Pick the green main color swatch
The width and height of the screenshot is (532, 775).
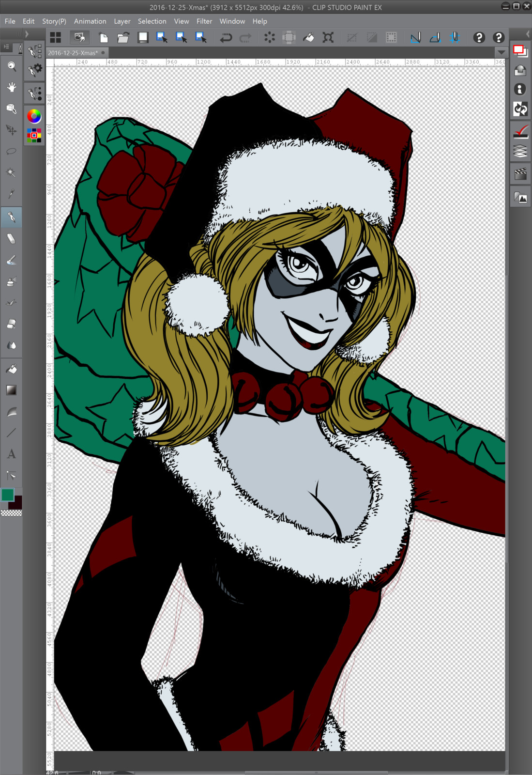(7, 495)
